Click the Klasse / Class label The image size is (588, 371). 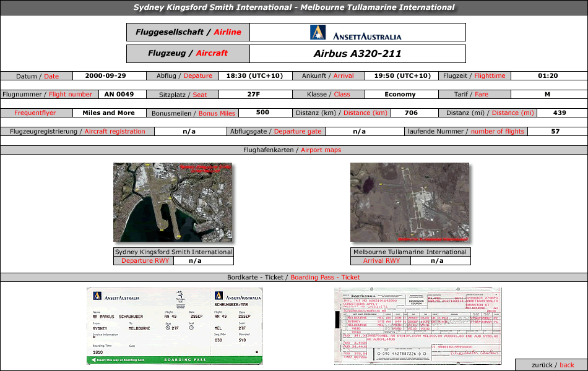coord(328,95)
